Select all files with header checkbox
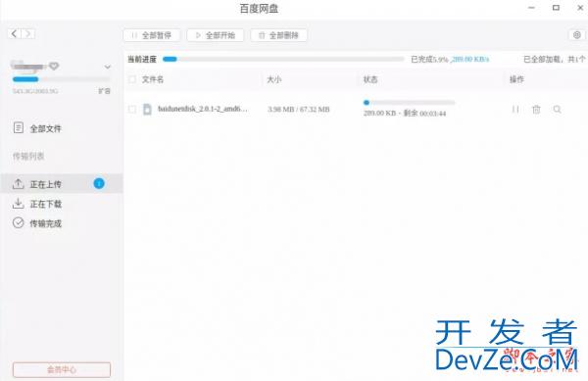The height and width of the screenshot is (381, 588). (x=132, y=79)
